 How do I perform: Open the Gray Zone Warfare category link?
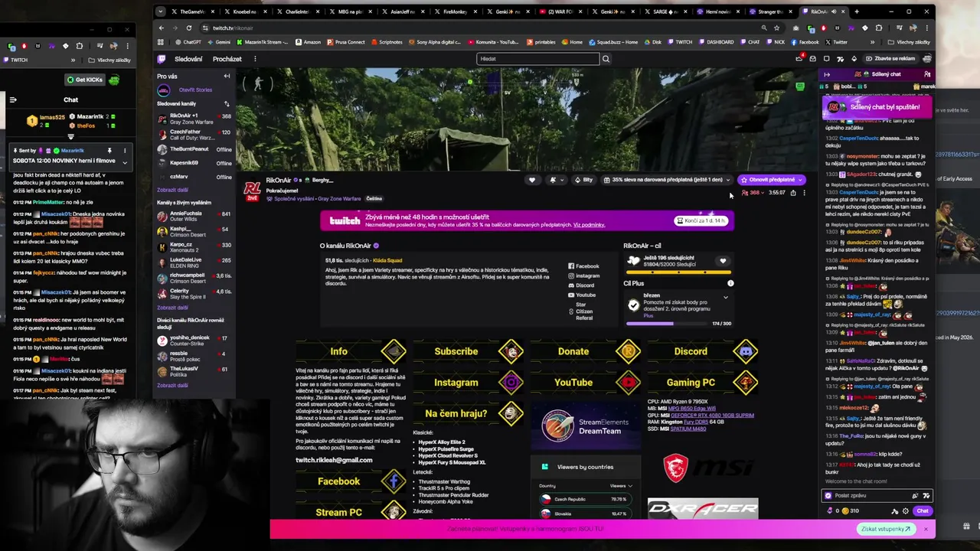[x=340, y=199]
